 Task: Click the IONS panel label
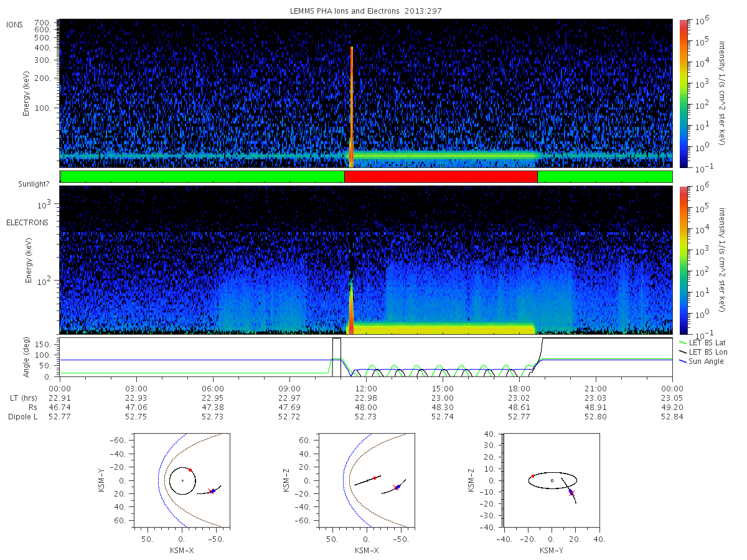16,24
